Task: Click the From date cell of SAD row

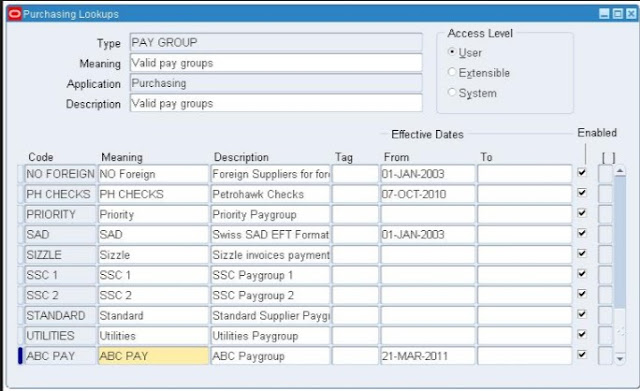Action: click(x=428, y=235)
